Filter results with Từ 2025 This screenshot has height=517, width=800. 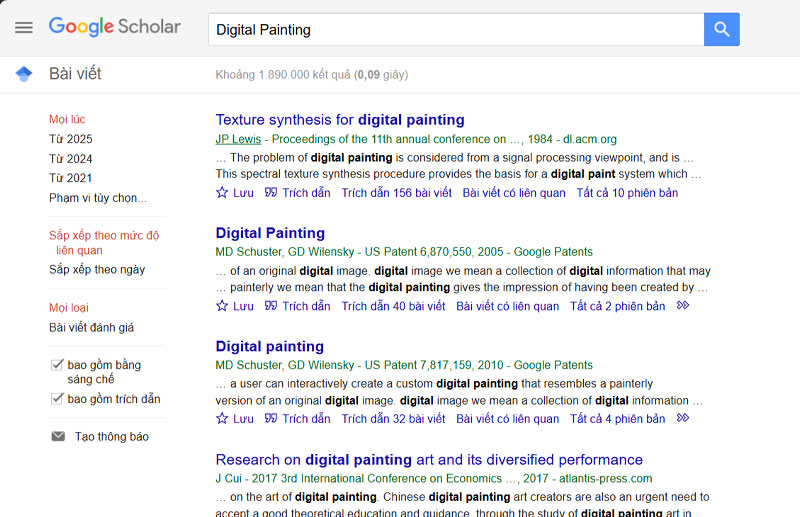(x=71, y=139)
